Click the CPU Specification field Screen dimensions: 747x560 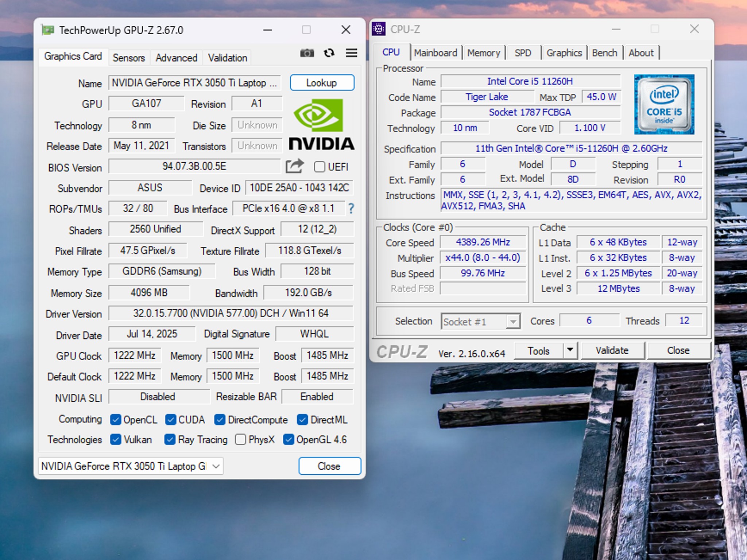[571, 148]
